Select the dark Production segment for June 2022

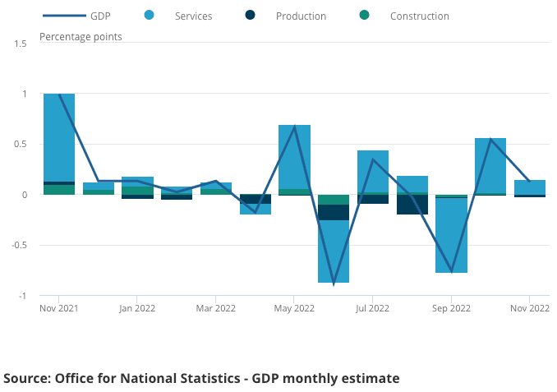coord(334,213)
